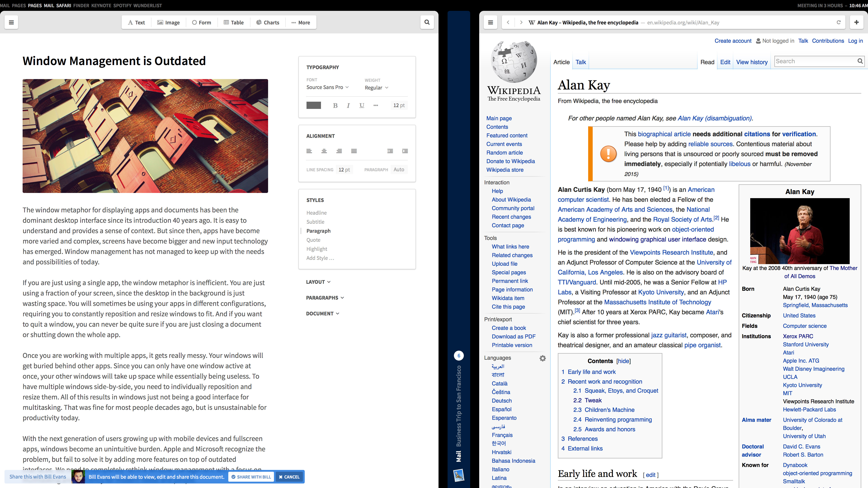Open Wikipedia languages settings gear

click(x=542, y=358)
